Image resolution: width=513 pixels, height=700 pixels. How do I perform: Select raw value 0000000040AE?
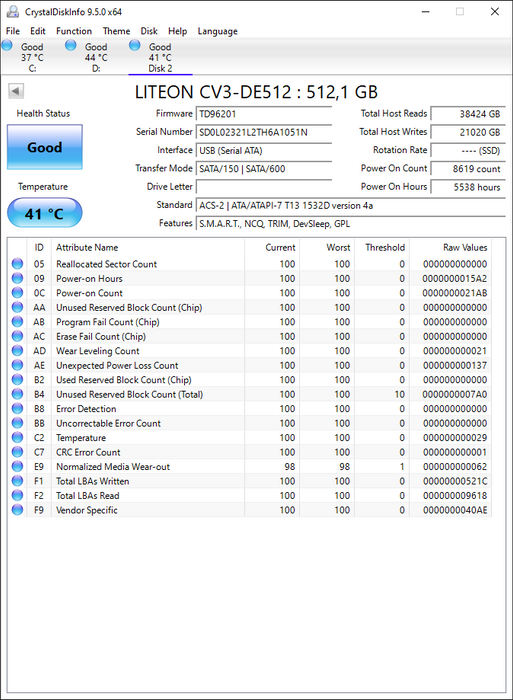[455, 510]
